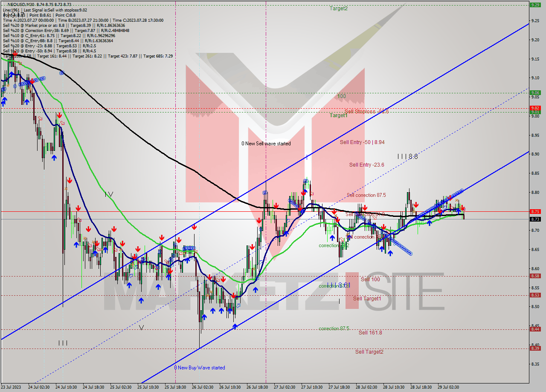Screen dimensions: 546x392
Task: Click the '23 Jul 2023' date on time axis
Action: coord(12,387)
